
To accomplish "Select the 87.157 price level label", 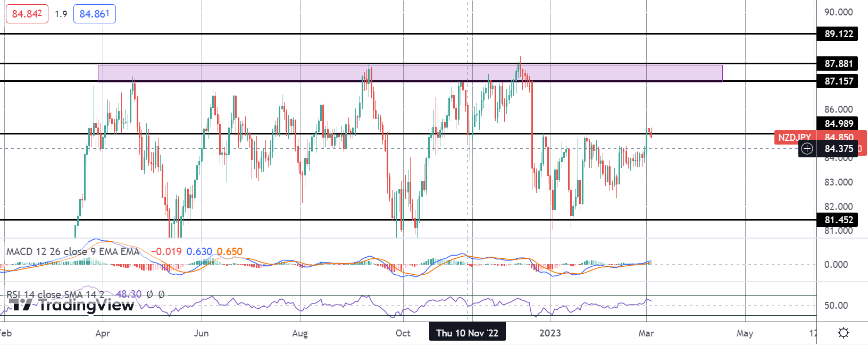I will (x=838, y=81).
